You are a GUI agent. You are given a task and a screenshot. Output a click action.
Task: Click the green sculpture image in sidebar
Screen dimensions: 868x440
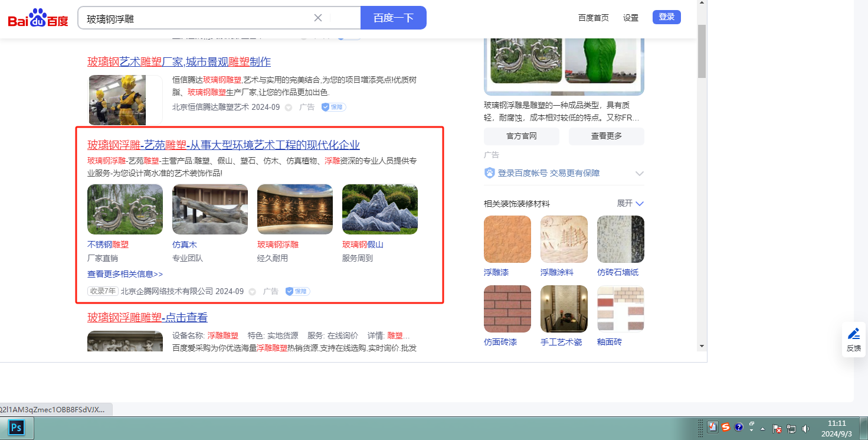coord(602,61)
